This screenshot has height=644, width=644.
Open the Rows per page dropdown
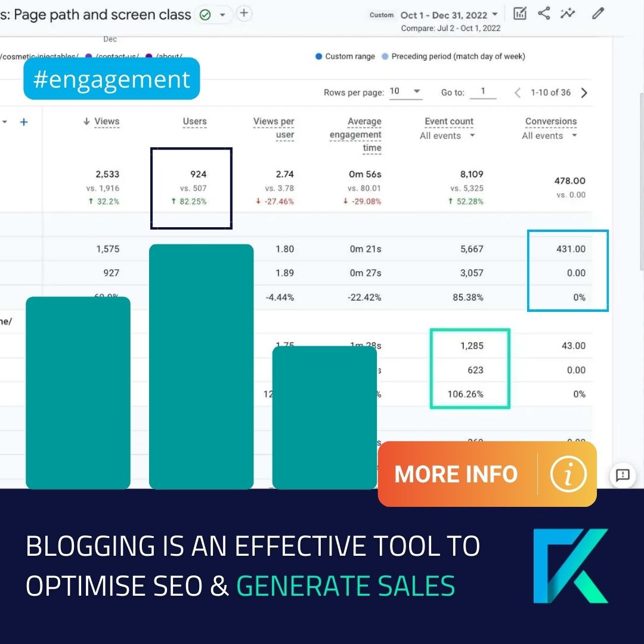[406, 92]
